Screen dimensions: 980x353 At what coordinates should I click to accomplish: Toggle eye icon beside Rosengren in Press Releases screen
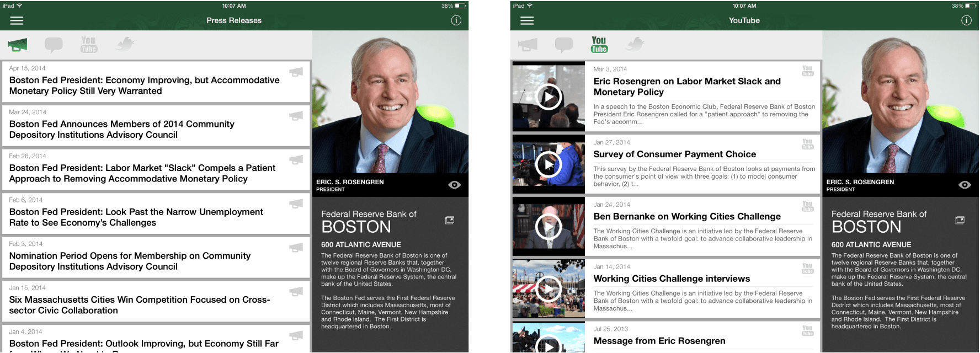455,185
